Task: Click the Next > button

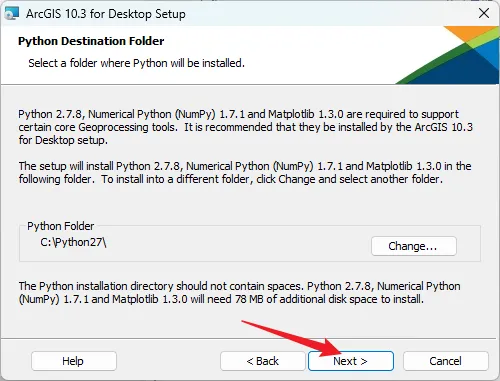Action: [351, 361]
